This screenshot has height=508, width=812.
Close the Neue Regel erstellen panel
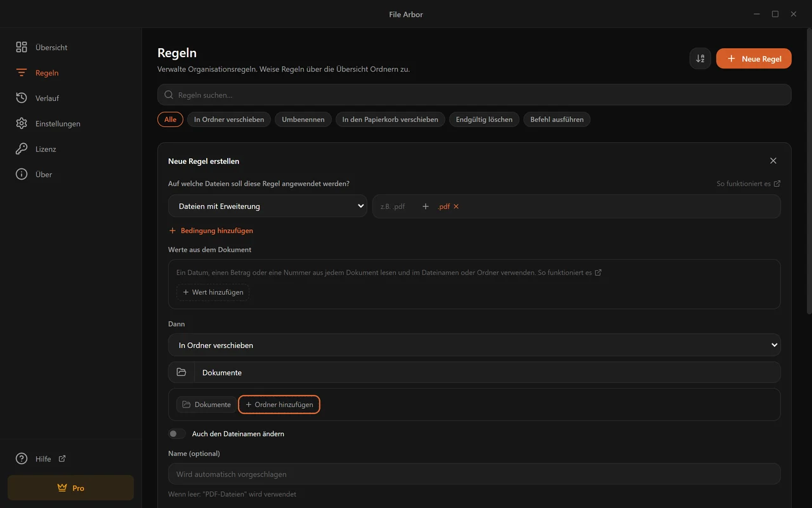773,161
